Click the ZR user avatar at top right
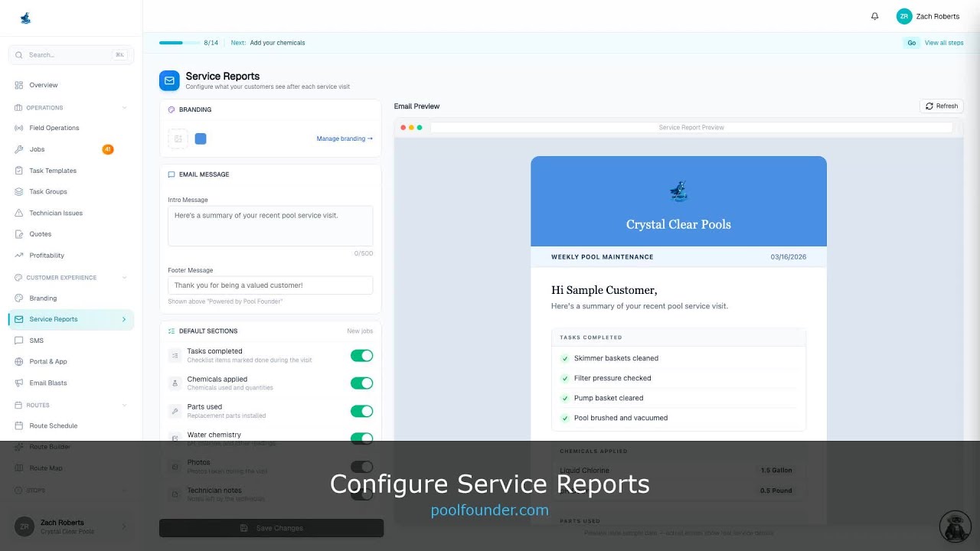The image size is (980, 551). pyautogui.click(x=904, y=16)
